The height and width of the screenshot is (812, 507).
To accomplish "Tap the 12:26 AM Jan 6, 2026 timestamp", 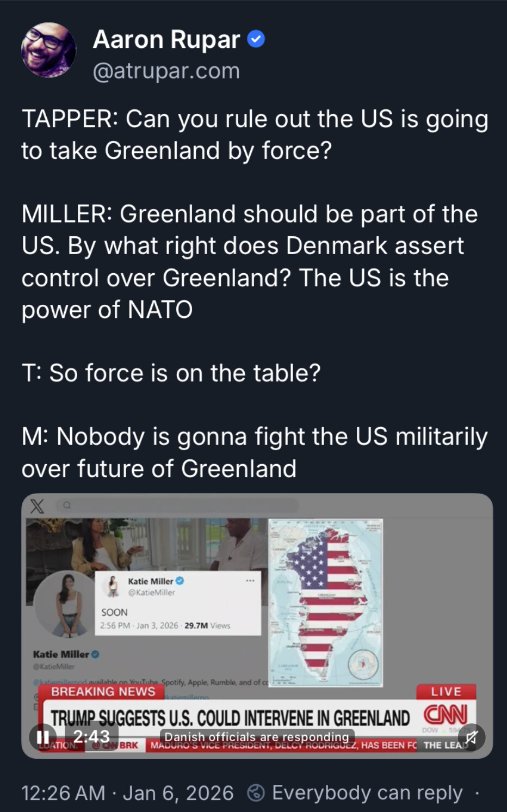I will [x=127, y=793].
